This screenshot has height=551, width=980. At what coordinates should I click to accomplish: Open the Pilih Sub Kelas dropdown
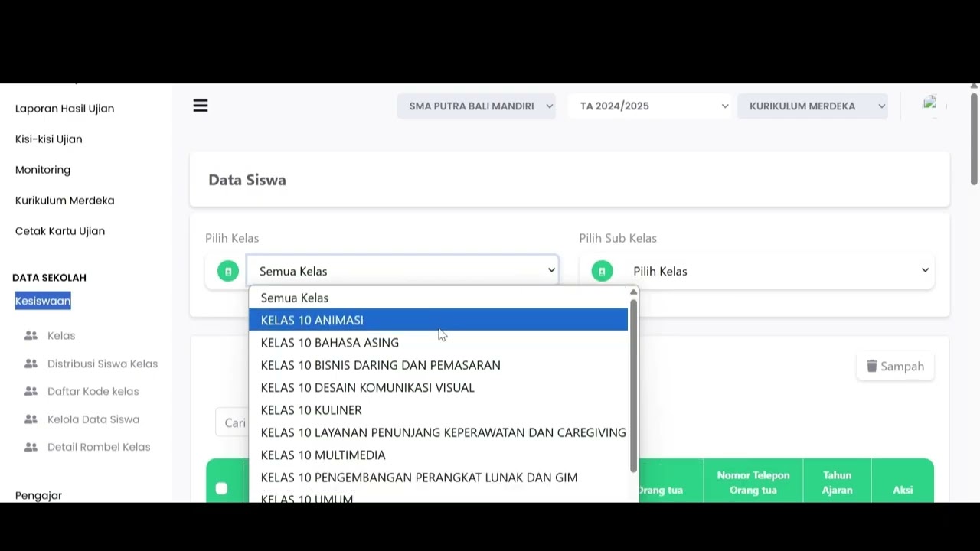pos(777,271)
